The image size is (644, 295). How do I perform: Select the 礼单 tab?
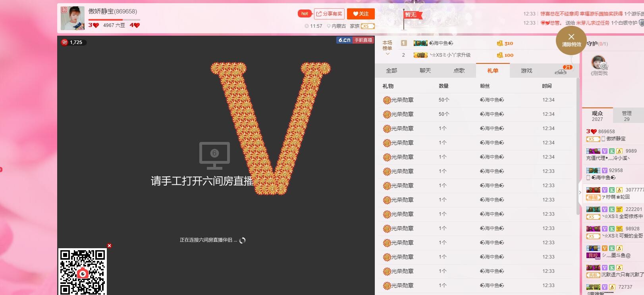tap(493, 70)
